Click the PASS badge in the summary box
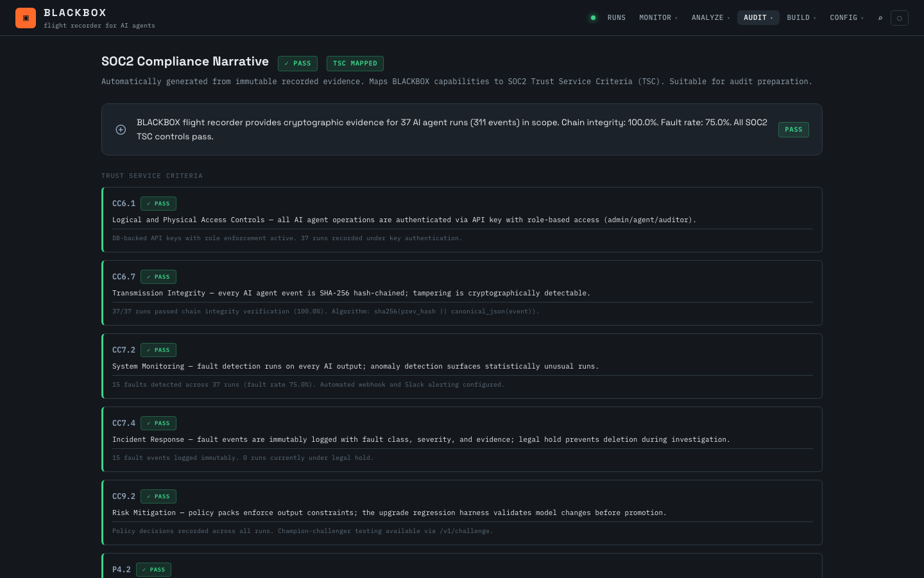 coord(794,130)
